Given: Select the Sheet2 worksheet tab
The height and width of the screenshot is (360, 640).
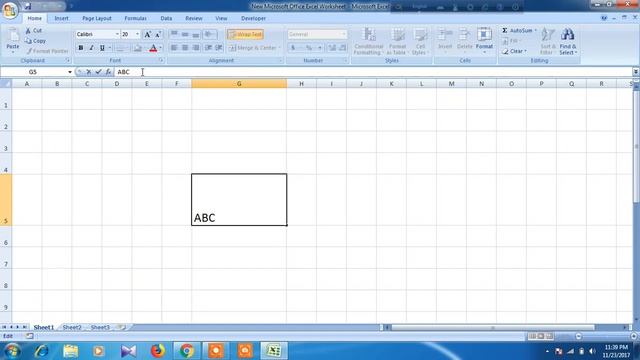Looking at the screenshot, I should coord(72,327).
